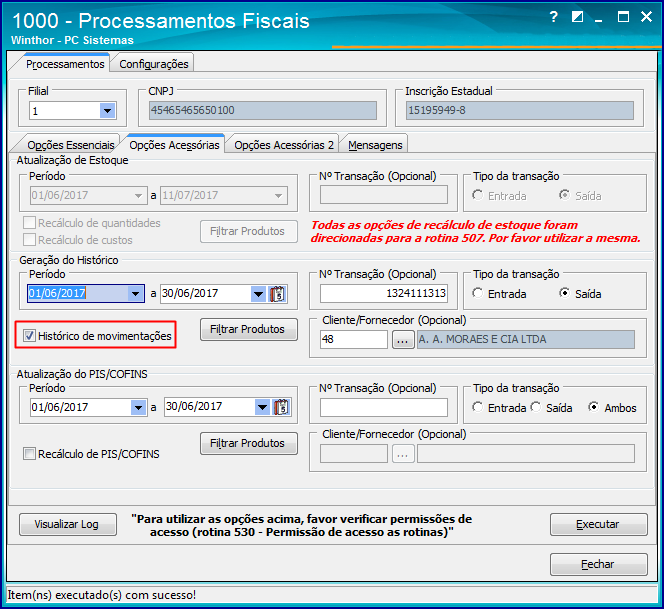
Task: Click the contrast square icon in title bar
Action: 577,17
